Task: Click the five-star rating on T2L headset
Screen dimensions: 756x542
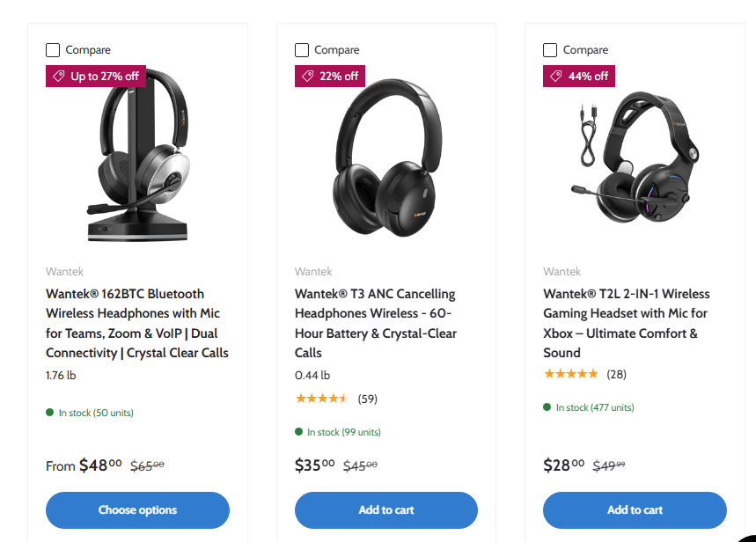Action: point(570,374)
